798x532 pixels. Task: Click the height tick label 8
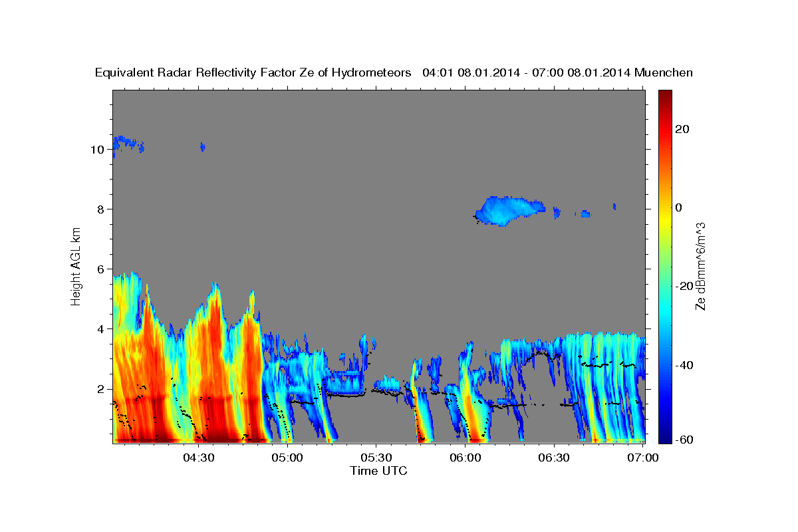(x=100, y=209)
